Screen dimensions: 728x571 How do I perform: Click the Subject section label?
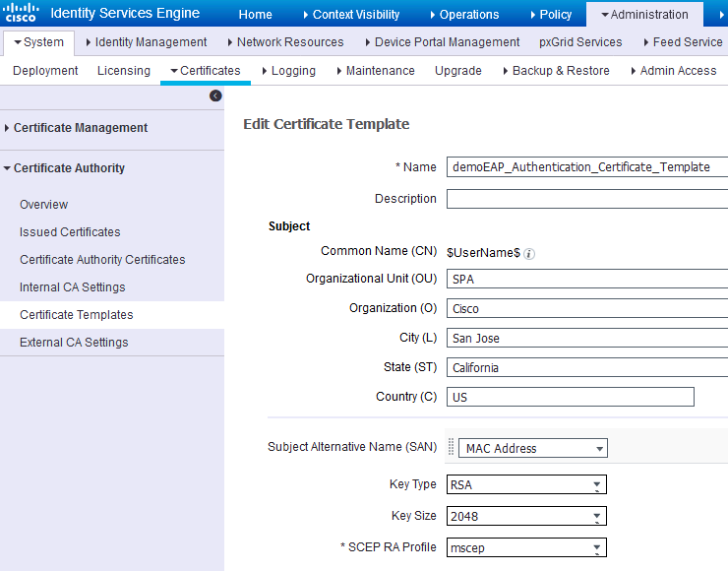289,226
